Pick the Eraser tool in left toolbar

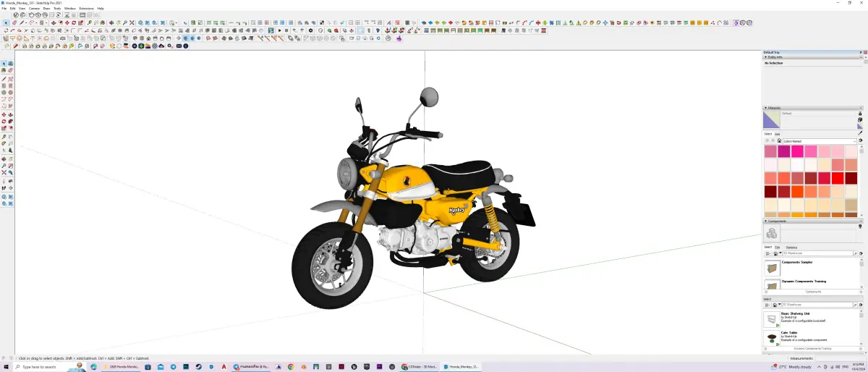[x=11, y=70]
